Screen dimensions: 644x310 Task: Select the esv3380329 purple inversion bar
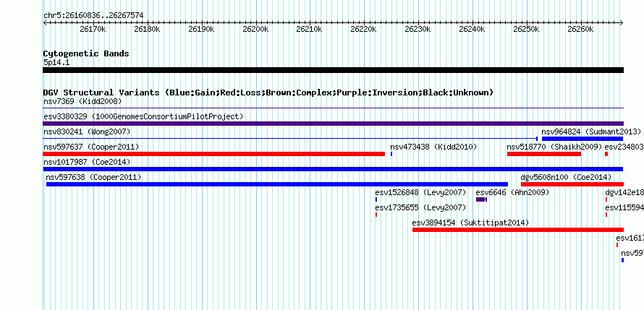pos(333,124)
